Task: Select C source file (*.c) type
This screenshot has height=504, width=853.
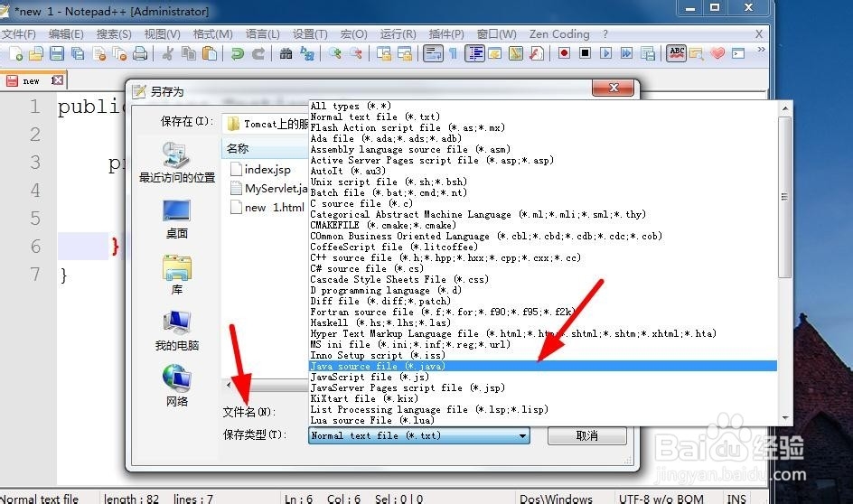Action: (542, 203)
